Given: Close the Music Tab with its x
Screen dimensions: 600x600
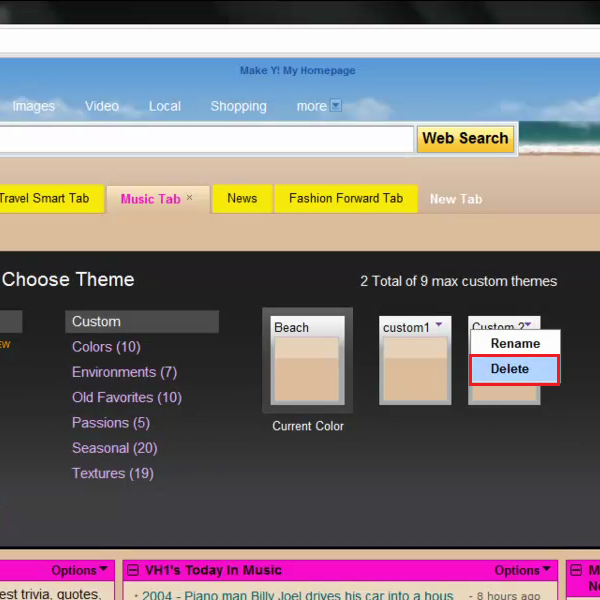Looking at the screenshot, I should click(x=189, y=197).
